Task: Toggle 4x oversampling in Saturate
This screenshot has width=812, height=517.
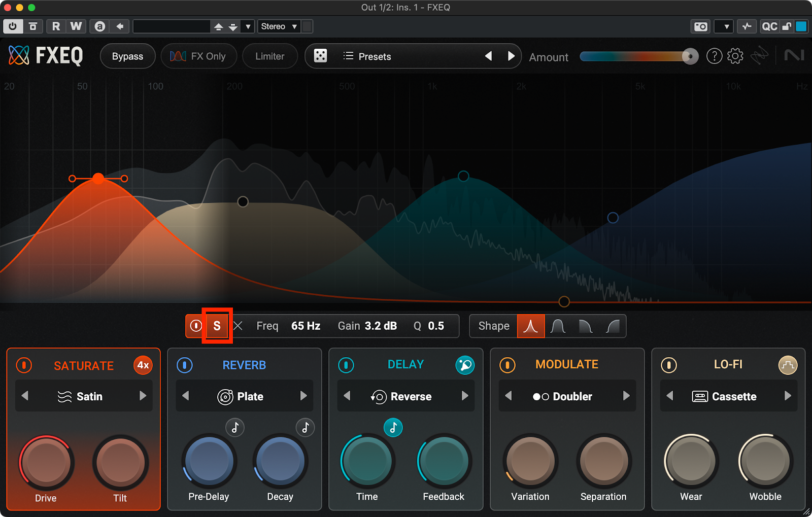Action: (143, 365)
